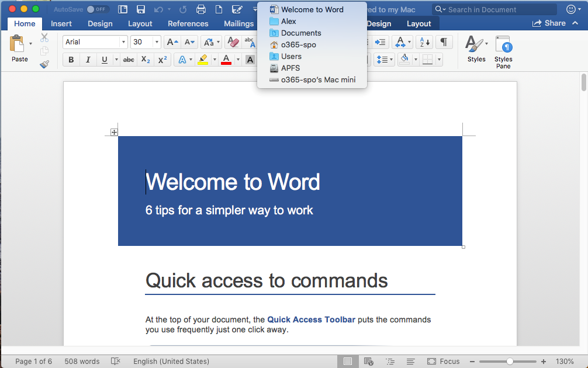
Task: Open the underline style dropdown arrow
Action: (x=116, y=60)
